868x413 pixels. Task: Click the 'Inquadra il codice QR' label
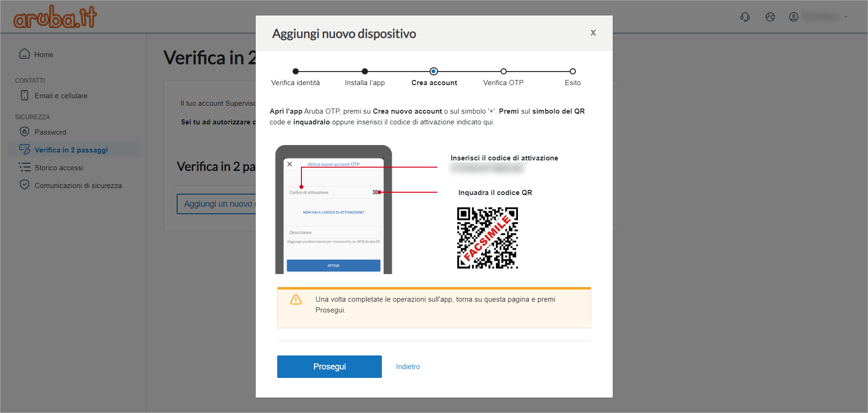pos(495,193)
